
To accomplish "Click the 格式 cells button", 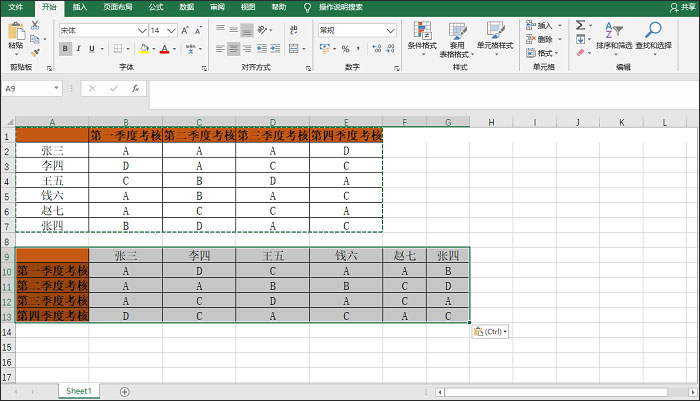I will pos(543,53).
